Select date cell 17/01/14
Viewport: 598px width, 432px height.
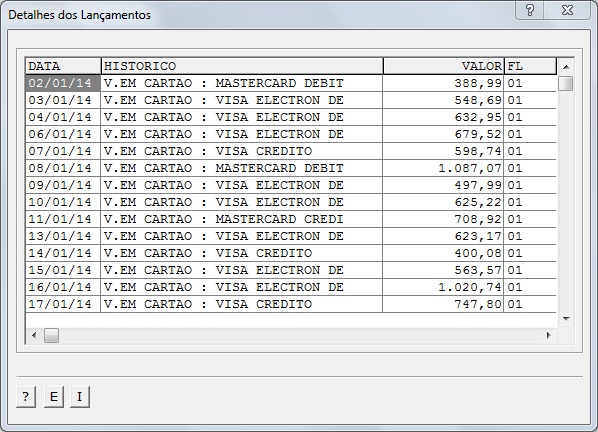[63, 304]
